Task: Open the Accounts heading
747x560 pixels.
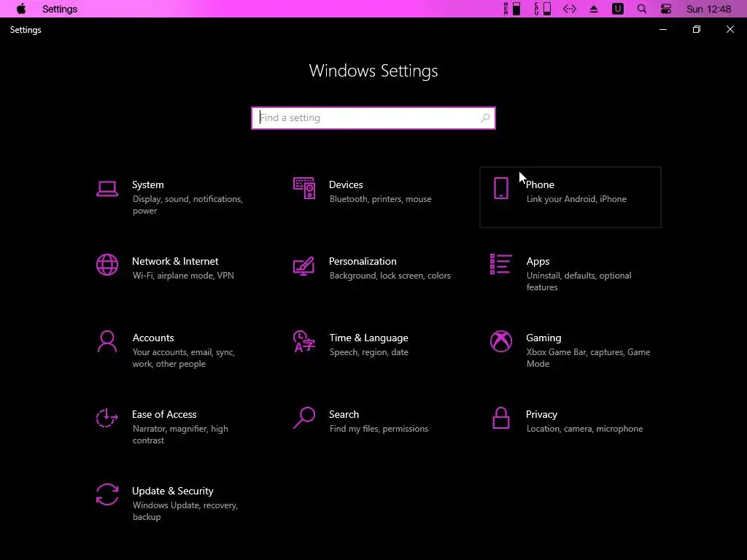Action: (x=153, y=338)
